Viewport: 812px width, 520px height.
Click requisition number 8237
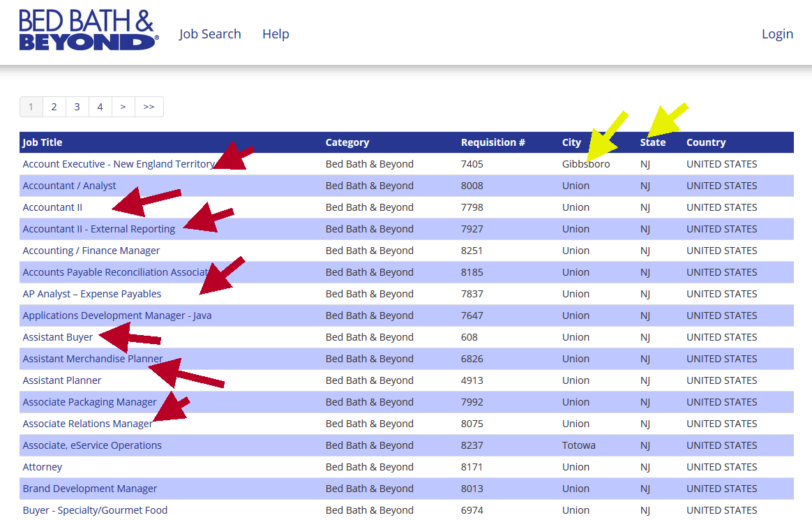tap(472, 445)
